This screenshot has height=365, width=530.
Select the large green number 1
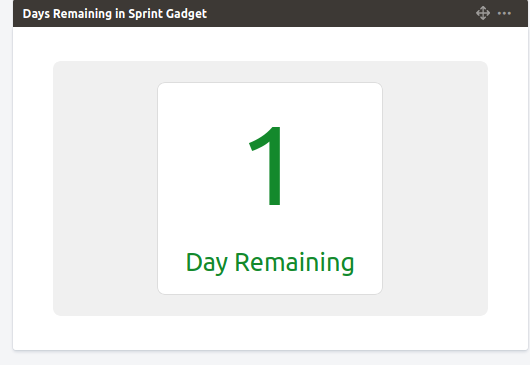(x=265, y=166)
